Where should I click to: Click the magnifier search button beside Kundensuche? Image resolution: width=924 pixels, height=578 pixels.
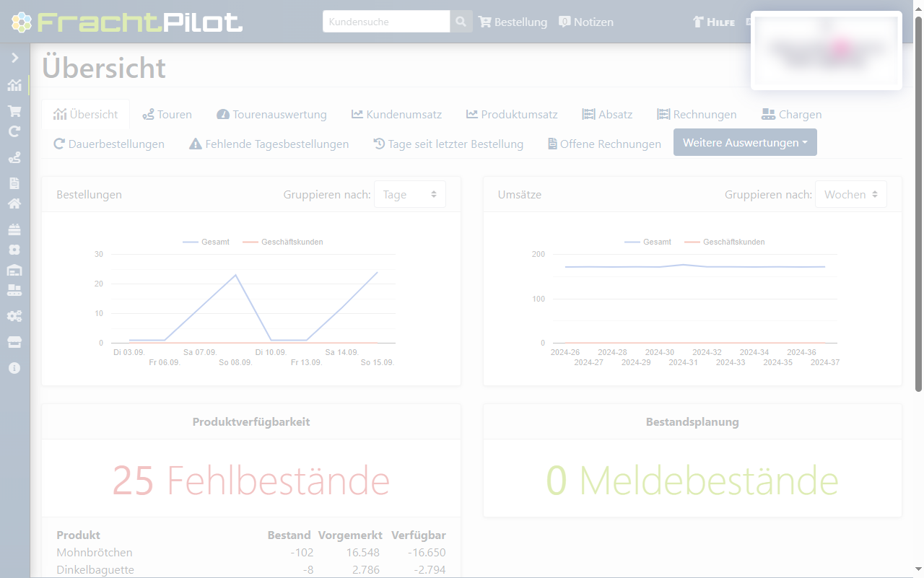[x=461, y=22]
